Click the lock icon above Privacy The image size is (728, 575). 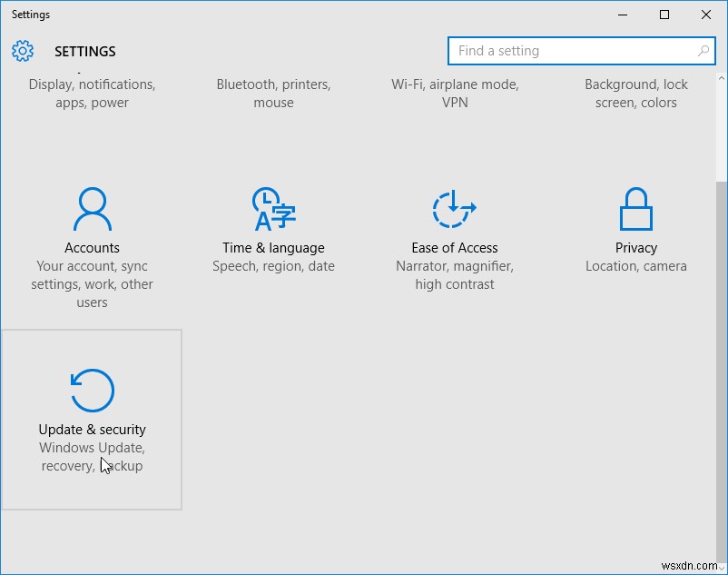pos(635,209)
